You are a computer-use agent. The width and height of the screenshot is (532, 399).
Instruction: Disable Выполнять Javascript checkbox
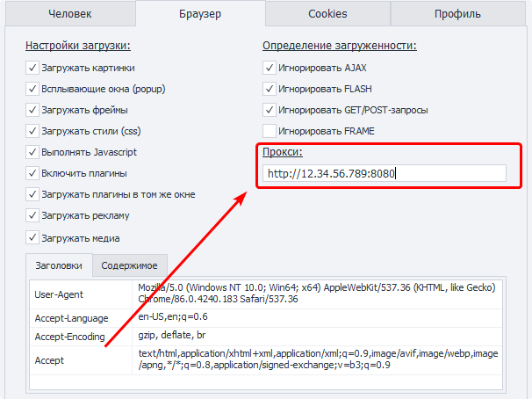pos(32,152)
